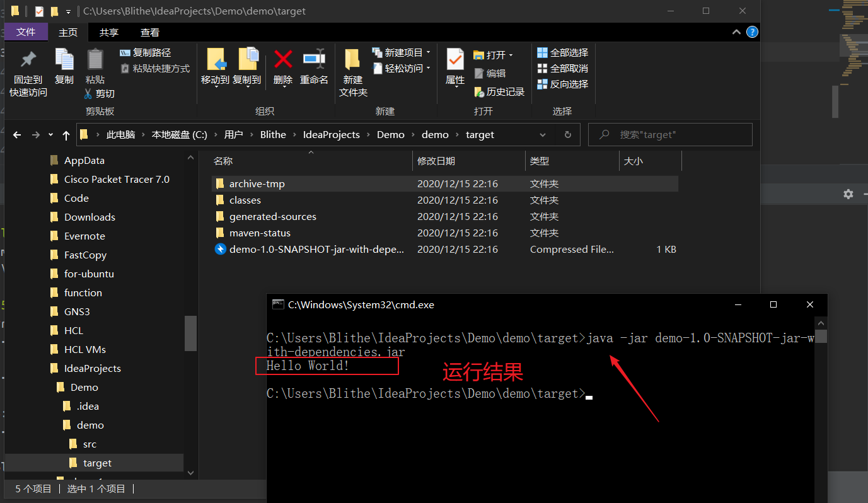The height and width of the screenshot is (503, 868).
Task: Click the 此电脑 breadcrumb
Action: coord(121,135)
